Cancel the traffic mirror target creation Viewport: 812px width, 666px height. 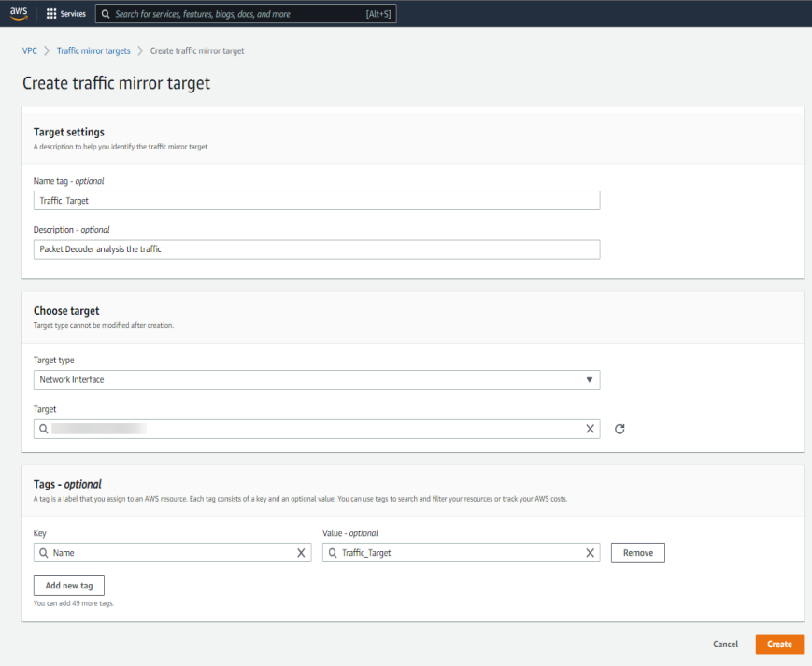tap(725, 645)
